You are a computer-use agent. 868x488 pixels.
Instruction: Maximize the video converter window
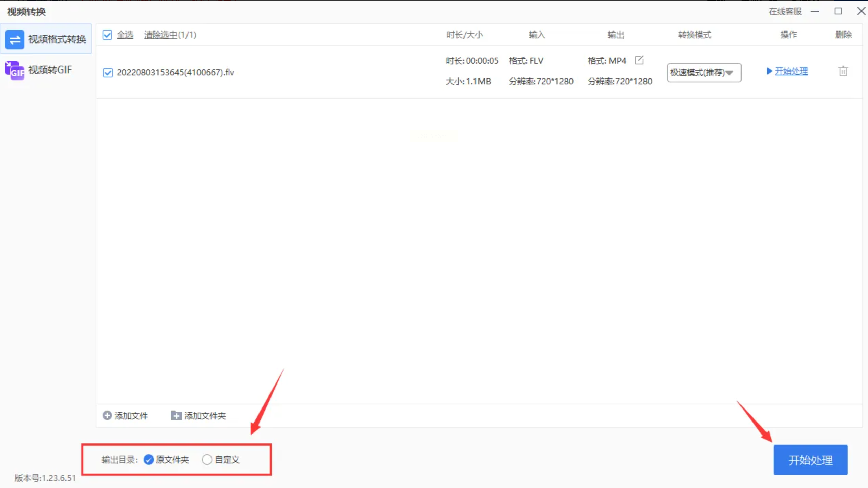pyautogui.click(x=838, y=11)
